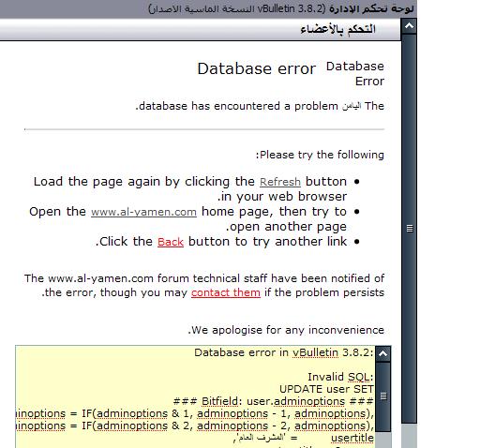This screenshot has width=480, height=448.
Task: Click the error box scrollbar thumb grip
Action: pyautogui.click(x=383, y=396)
